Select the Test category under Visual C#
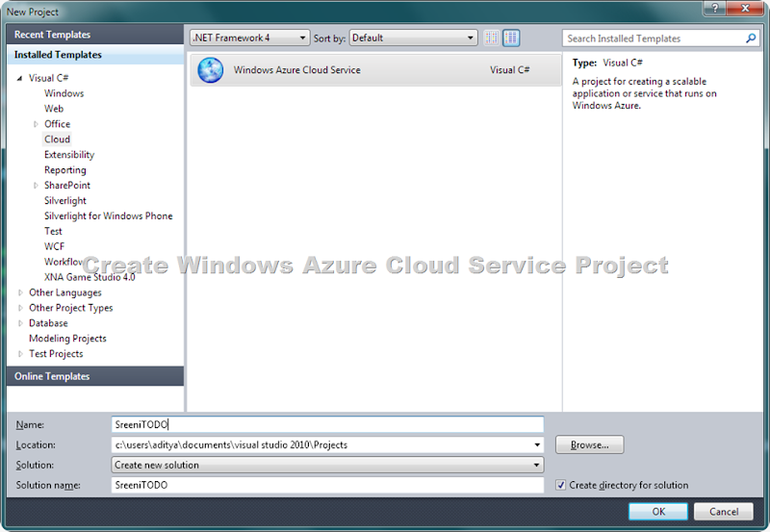Screen dimensions: 770x532 [53, 231]
